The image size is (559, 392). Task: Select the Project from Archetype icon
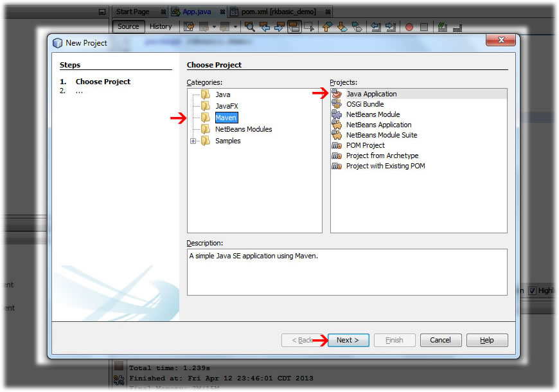tap(337, 156)
